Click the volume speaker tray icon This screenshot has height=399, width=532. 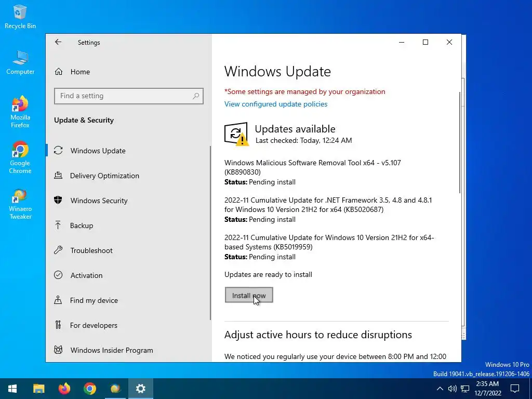click(453, 389)
